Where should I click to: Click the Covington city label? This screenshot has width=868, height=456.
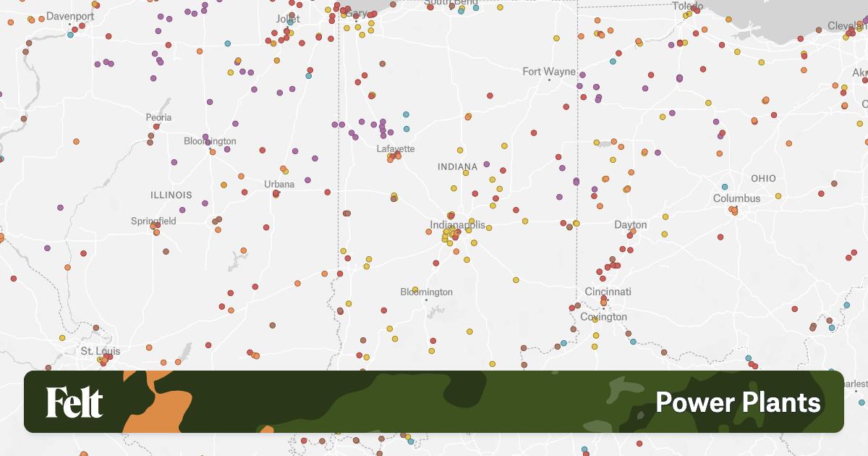pyautogui.click(x=603, y=316)
